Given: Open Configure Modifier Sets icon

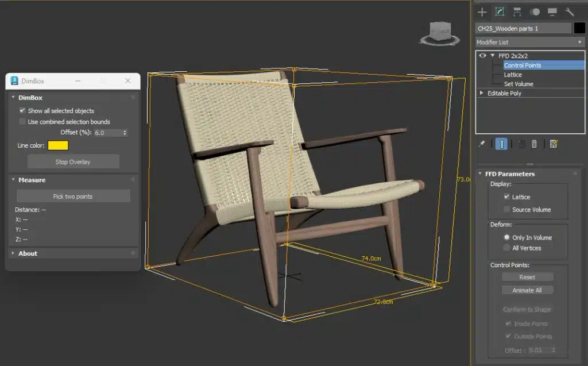Looking at the screenshot, I should click(554, 144).
